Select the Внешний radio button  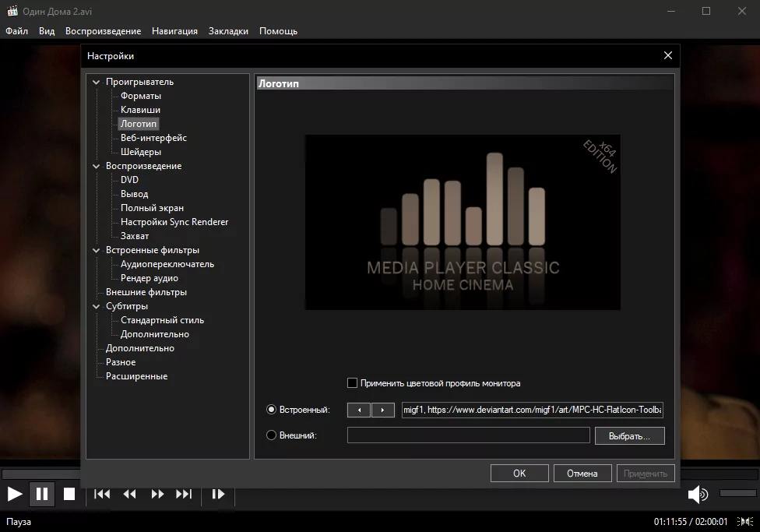point(272,435)
